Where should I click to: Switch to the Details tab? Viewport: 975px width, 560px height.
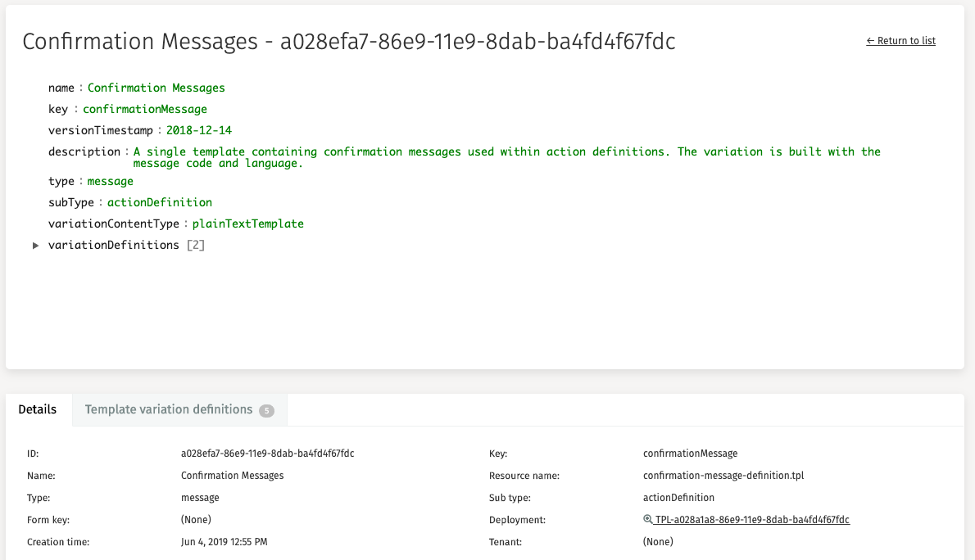click(x=38, y=409)
